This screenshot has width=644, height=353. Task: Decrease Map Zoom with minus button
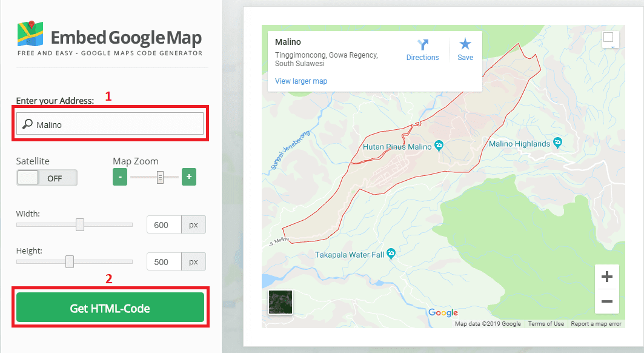pyautogui.click(x=120, y=177)
